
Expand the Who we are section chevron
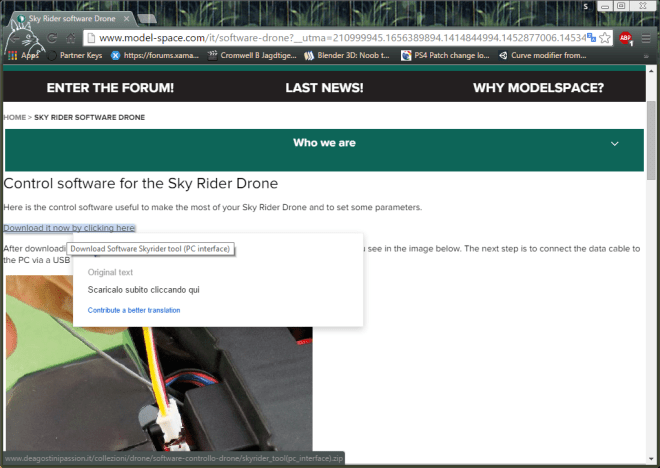(x=614, y=144)
